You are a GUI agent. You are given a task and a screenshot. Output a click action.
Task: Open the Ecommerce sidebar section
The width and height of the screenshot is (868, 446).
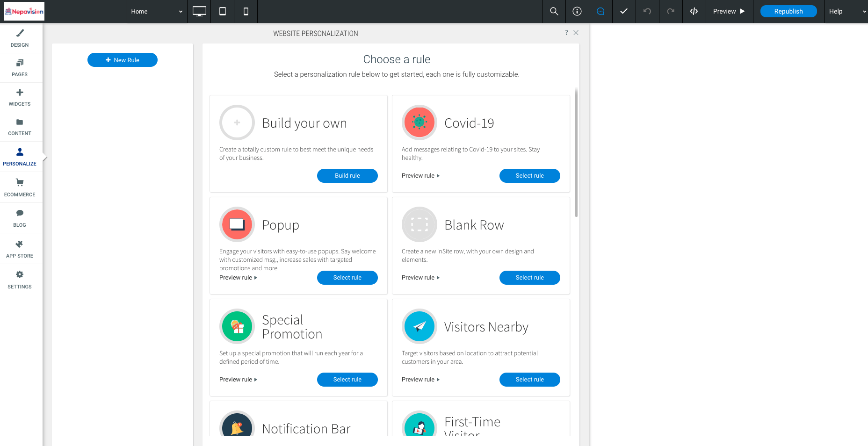(20, 187)
